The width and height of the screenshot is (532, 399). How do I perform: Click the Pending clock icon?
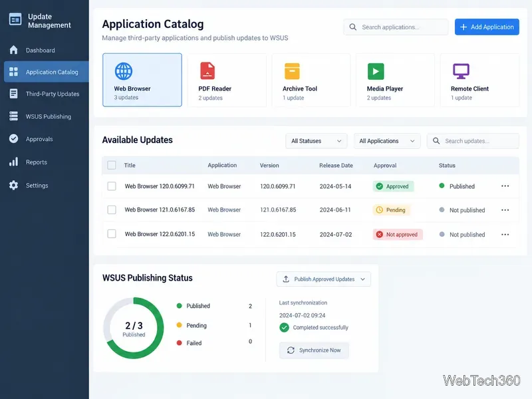coord(380,210)
